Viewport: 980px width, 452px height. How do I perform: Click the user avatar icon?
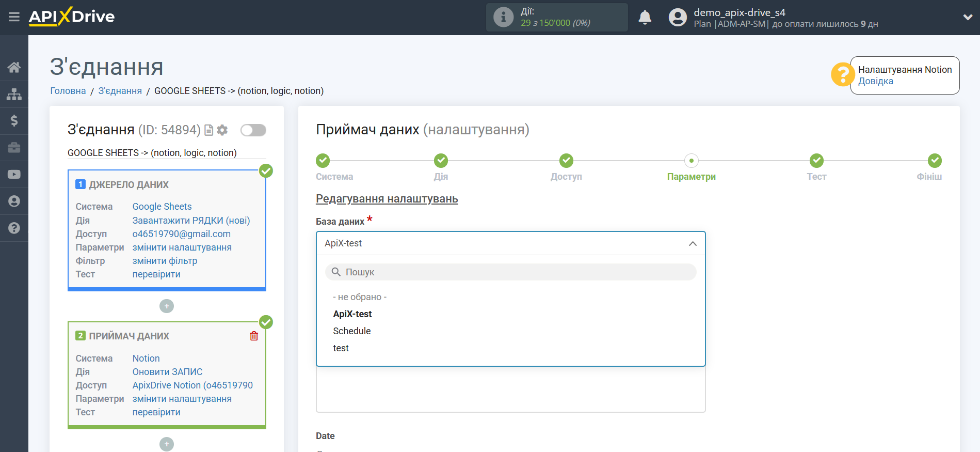pos(678,18)
